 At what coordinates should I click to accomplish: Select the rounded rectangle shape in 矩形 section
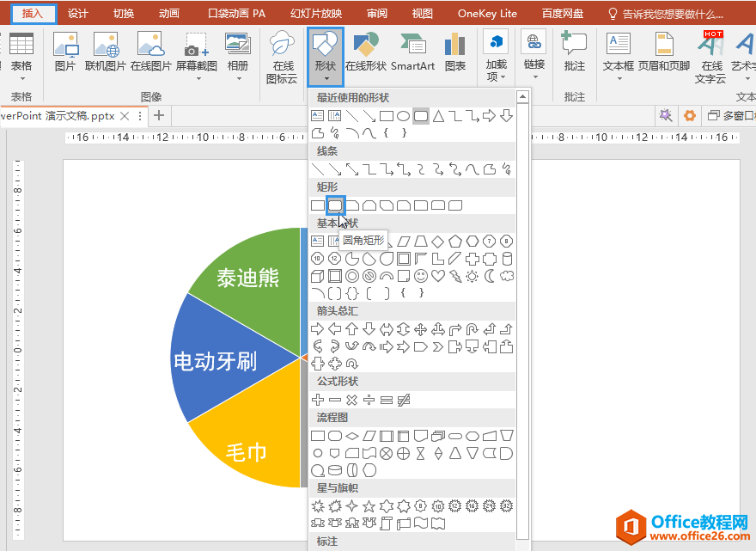pyautogui.click(x=335, y=205)
